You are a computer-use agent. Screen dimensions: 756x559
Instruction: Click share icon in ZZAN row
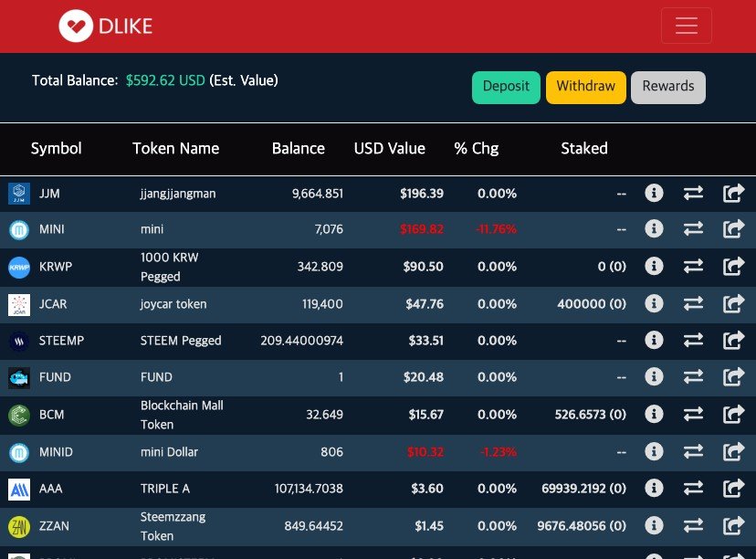click(x=733, y=526)
